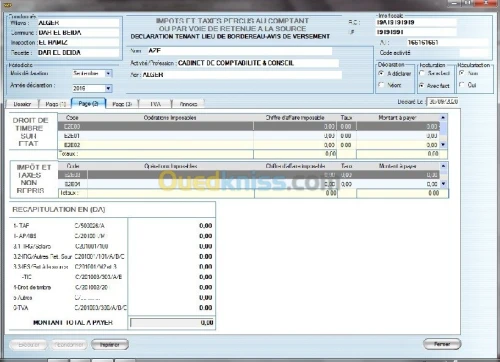This screenshot has width=500, height=362.
Task: Click the TVA amount in the recapitulation
Action: click(205, 308)
